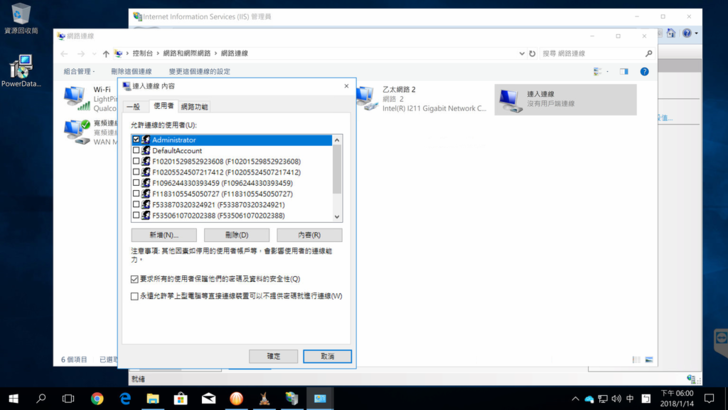Select the broadband connection with green check

[77, 132]
